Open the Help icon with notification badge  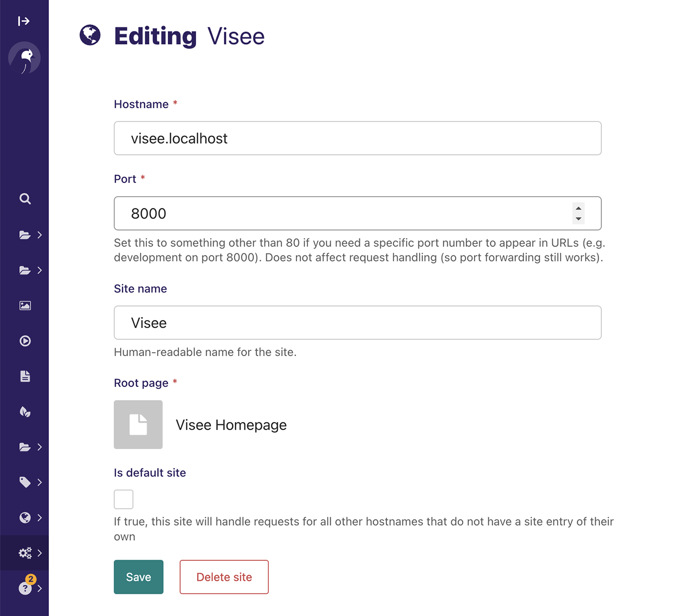(x=24, y=588)
